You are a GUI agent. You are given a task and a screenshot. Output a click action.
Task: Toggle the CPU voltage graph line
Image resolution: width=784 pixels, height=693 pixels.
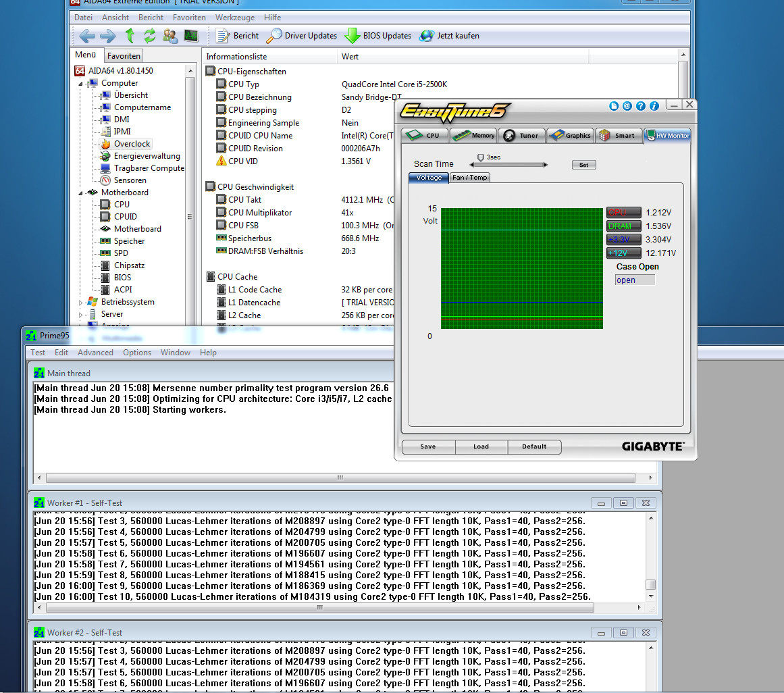[623, 213]
